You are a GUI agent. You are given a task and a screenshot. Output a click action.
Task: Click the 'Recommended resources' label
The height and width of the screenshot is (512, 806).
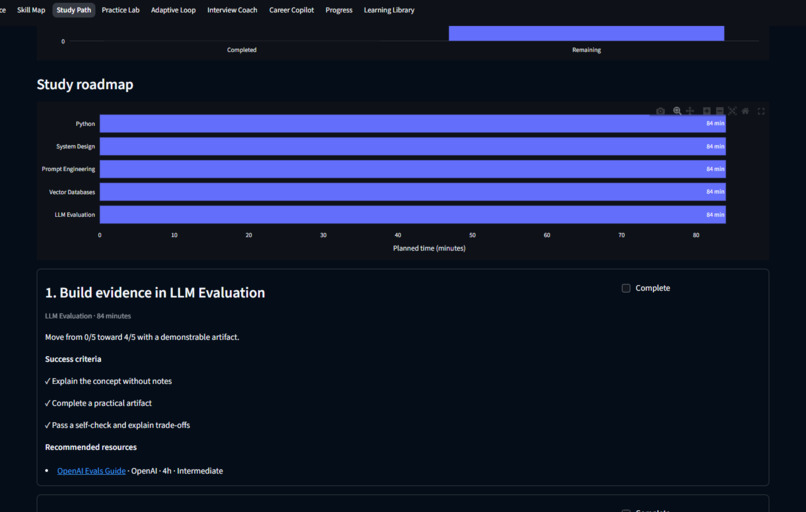[x=91, y=447]
